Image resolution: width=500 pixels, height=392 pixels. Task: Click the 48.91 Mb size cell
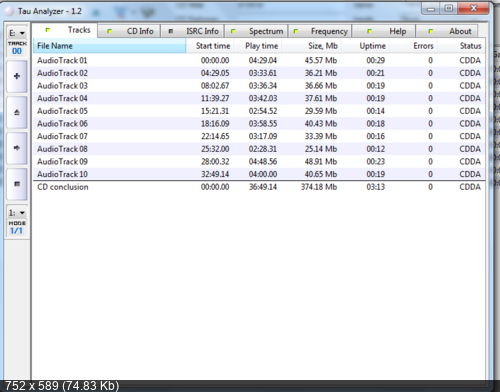coord(321,162)
